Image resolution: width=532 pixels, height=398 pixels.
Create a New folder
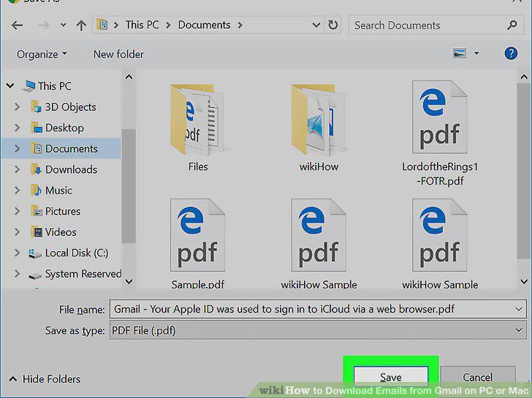tap(118, 54)
